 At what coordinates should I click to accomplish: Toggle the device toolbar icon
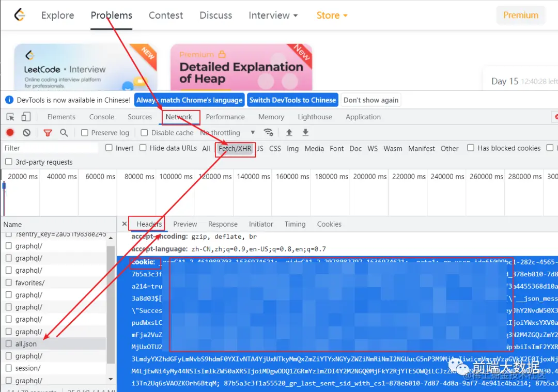(x=26, y=117)
